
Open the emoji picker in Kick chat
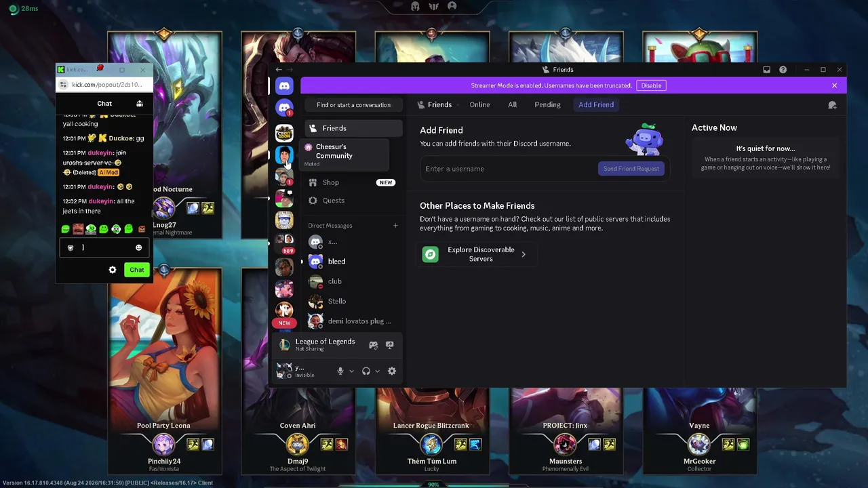tap(138, 248)
